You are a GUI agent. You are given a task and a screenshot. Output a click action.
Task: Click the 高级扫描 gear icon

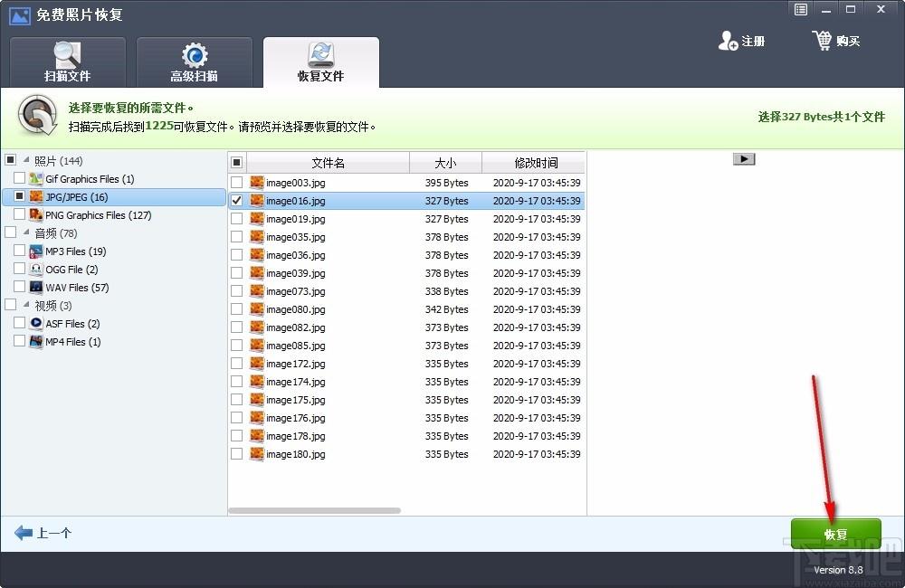195,55
